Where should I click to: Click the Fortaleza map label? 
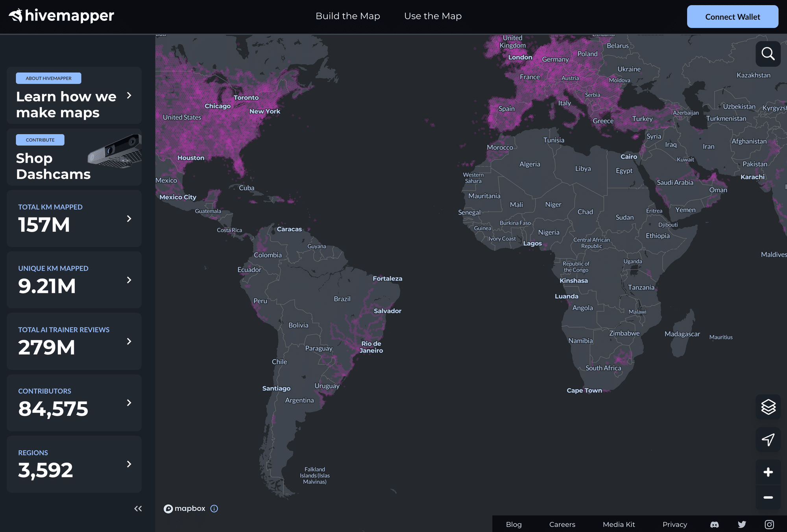pos(388,279)
